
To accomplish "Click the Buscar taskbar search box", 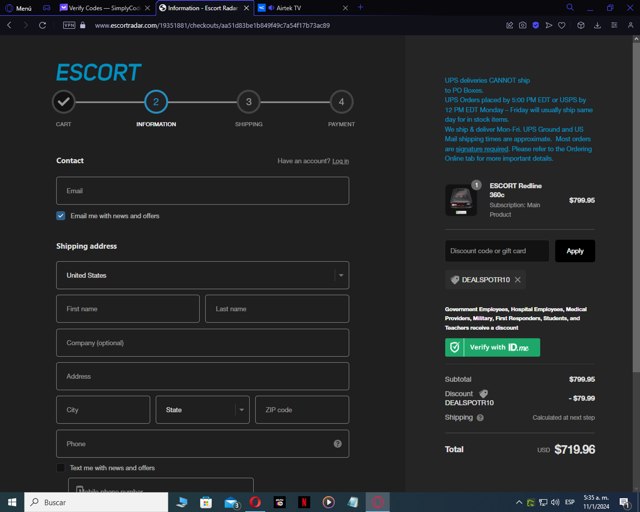I will click(x=96, y=502).
